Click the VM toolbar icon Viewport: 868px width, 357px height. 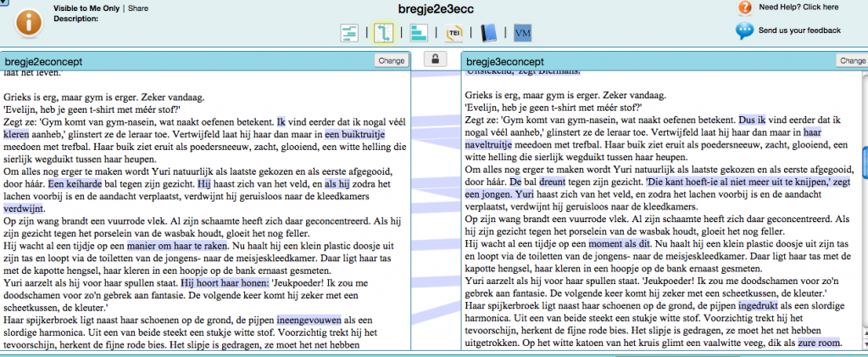tap(523, 34)
